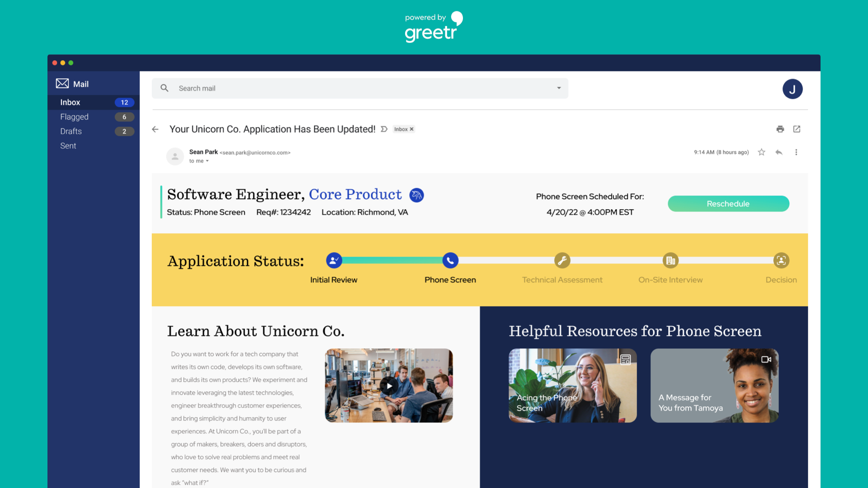This screenshot has height=488, width=868.
Task: Open email in a new window
Action: coord(797,129)
